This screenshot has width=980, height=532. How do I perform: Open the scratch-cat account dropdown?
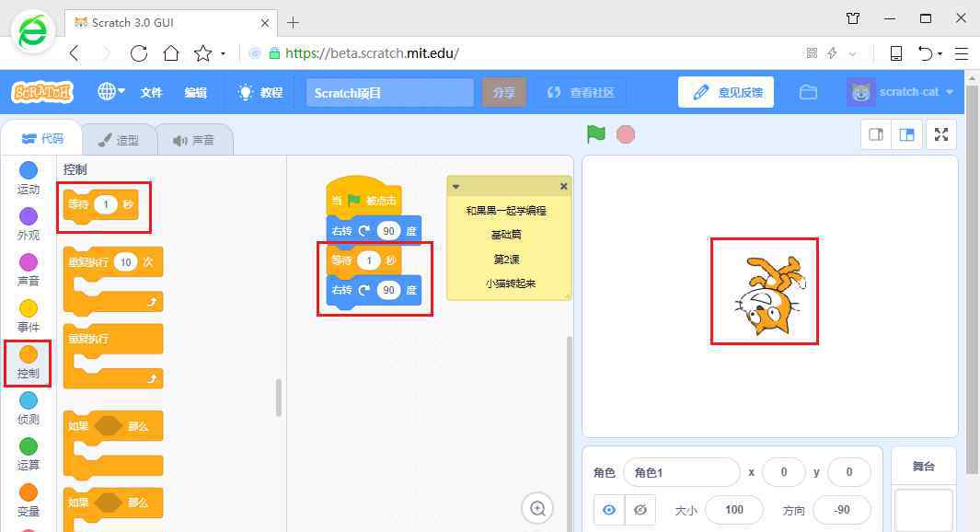click(901, 92)
